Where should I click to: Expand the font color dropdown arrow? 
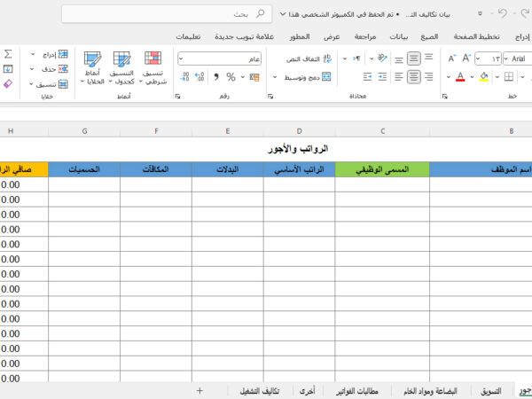coord(449,77)
